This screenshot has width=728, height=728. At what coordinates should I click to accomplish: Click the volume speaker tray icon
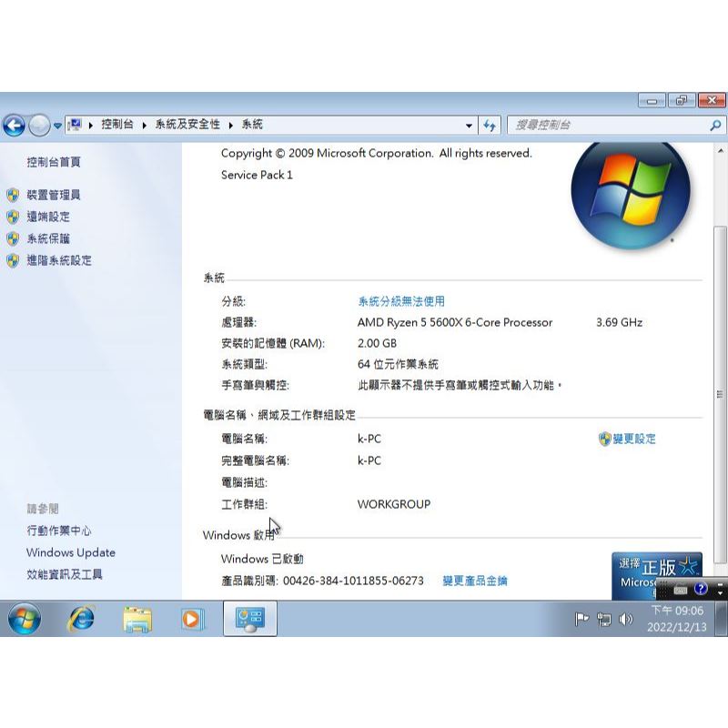[626, 619]
